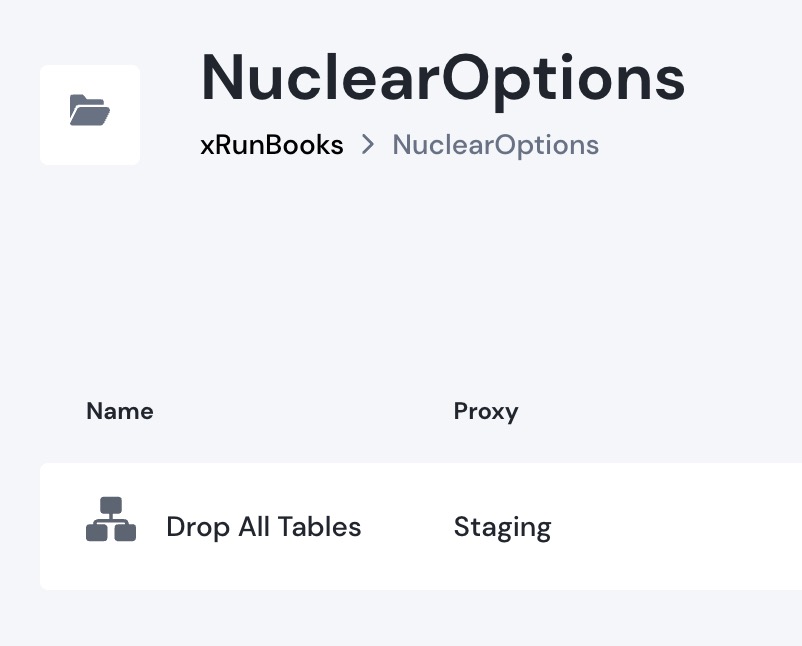Screen dimensions: 802x646
Task: Click the Staging proxy value
Action: [x=502, y=527]
